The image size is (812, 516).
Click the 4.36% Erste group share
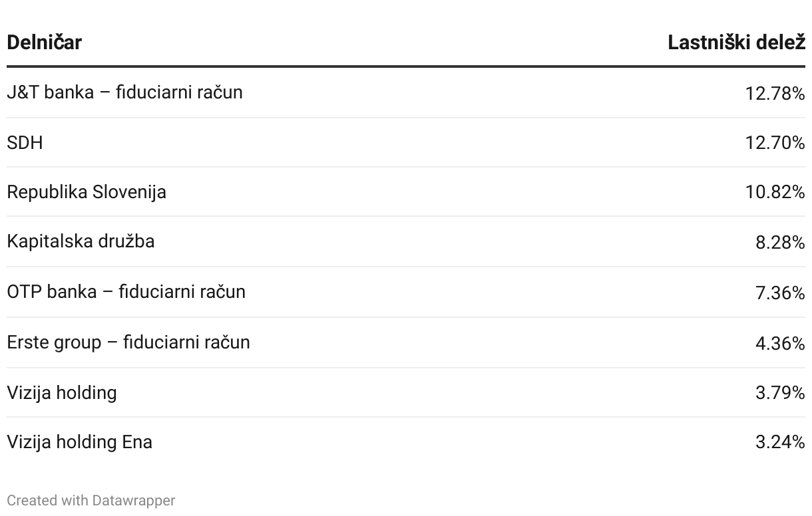tap(780, 343)
